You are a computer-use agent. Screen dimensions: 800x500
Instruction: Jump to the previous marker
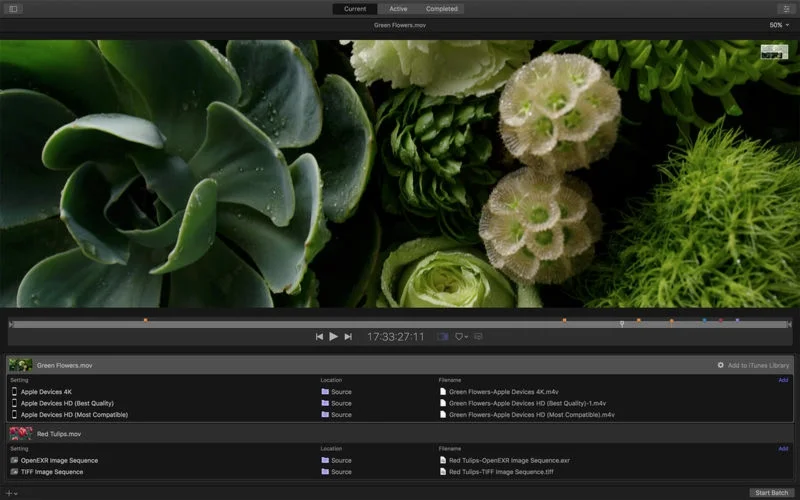pos(319,337)
